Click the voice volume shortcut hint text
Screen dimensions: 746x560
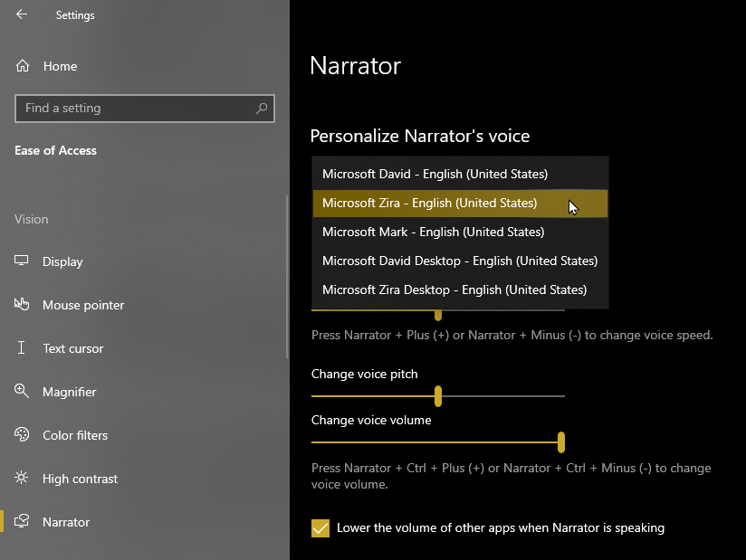click(x=511, y=477)
